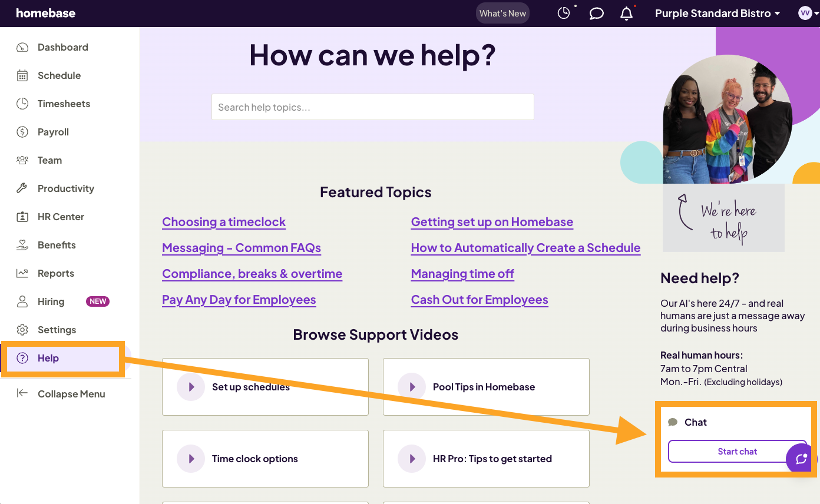The image size is (820, 504).
Task: Select the Schedule calendar icon
Action: 21,75
